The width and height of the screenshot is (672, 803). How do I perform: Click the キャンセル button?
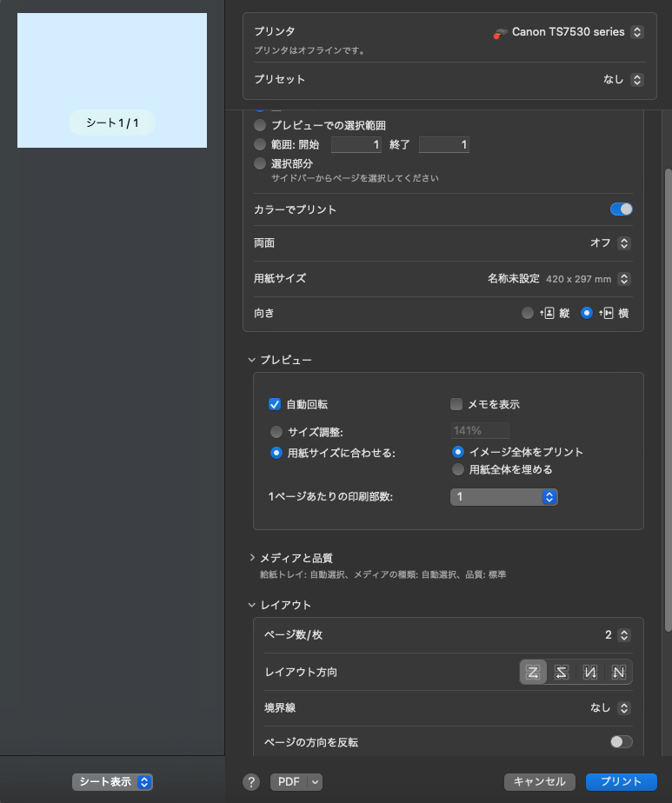point(539,782)
